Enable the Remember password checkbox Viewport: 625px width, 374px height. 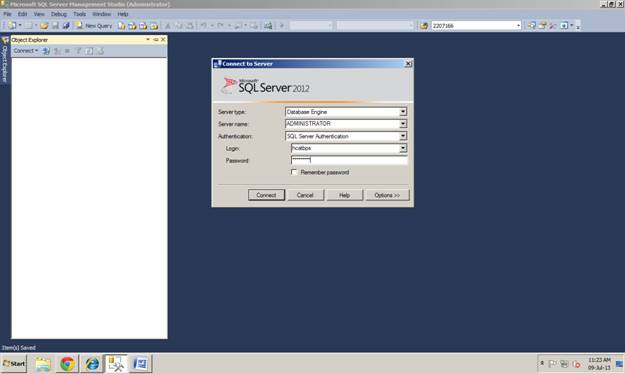point(294,172)
